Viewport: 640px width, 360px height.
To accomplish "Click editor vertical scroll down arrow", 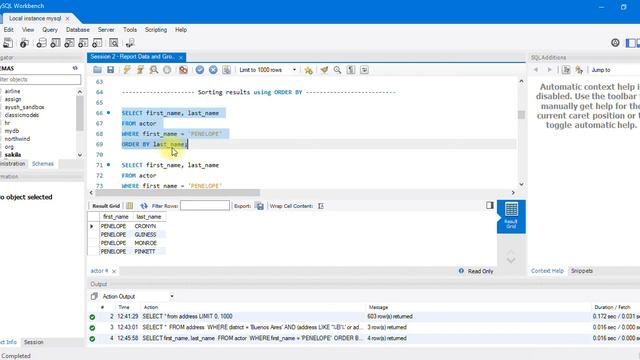I will [521, 184].
